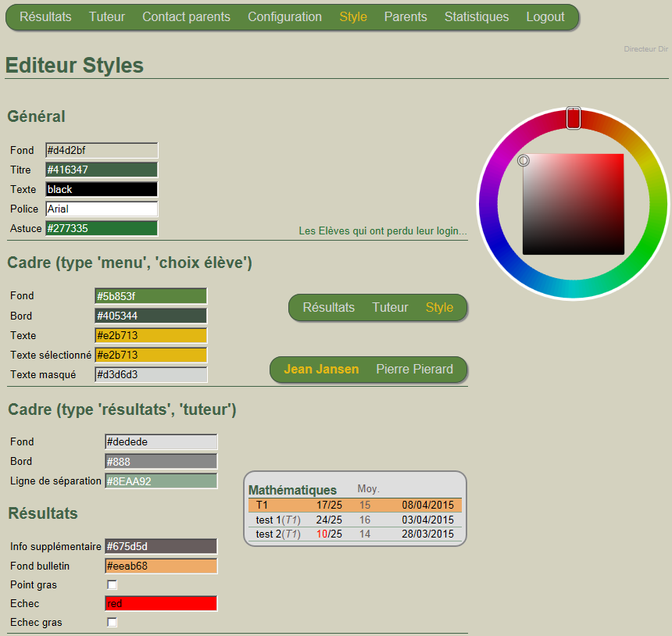This screenshot has width=672, height=636.
Task: Open the Résultats menu item
Action: tap(45, 16)
